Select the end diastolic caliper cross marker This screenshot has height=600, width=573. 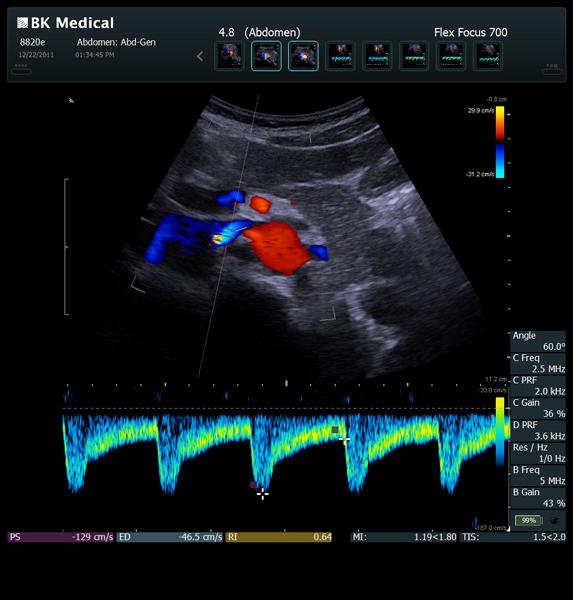pyautogui.click(x=344, y=440)
